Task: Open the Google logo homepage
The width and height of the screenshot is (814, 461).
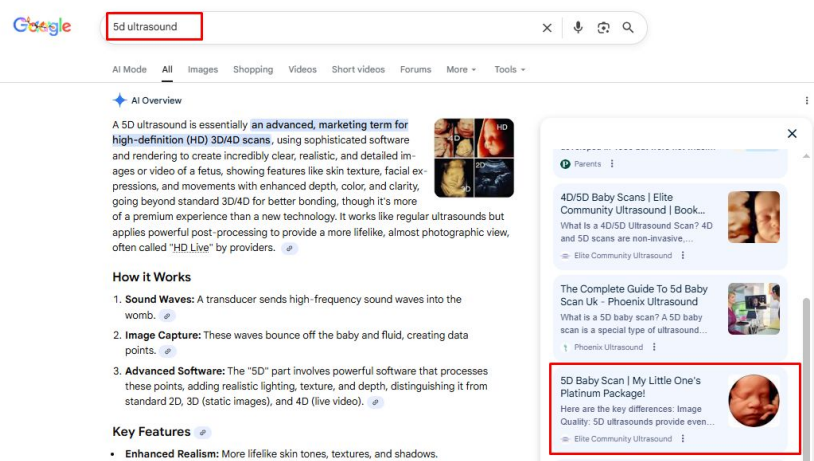Action: coord(42,26)
